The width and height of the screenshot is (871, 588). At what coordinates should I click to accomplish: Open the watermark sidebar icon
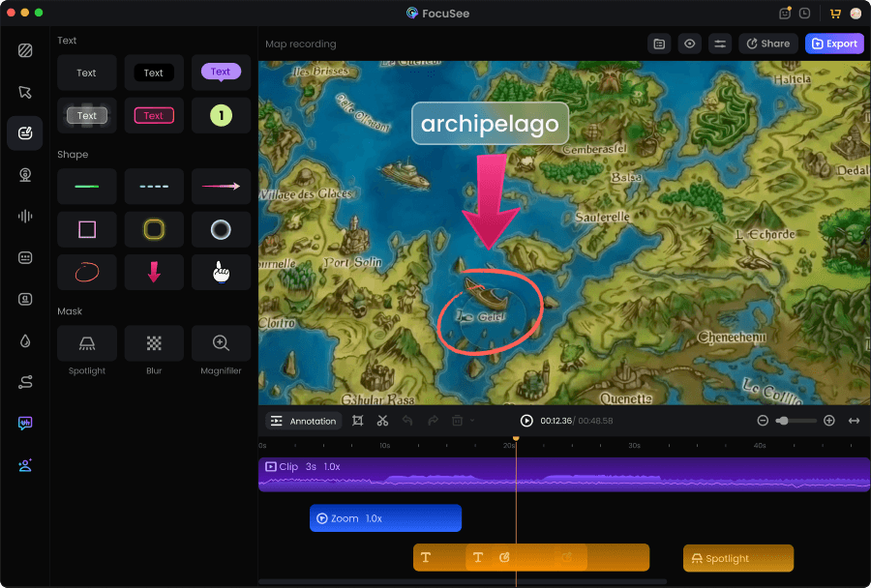25,299
